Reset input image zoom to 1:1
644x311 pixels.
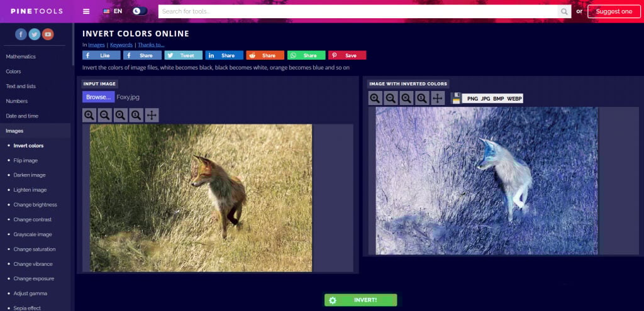[136, 115]
